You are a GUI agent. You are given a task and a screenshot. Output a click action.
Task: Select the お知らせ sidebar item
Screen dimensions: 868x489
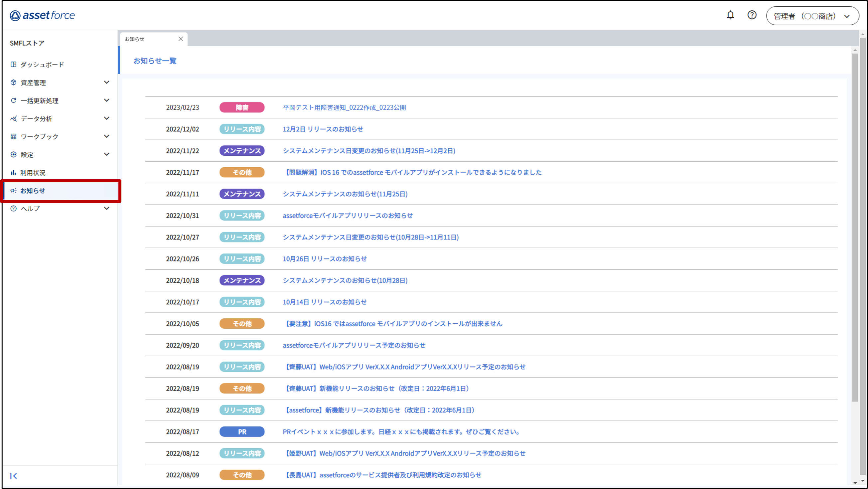click(33, 191)
